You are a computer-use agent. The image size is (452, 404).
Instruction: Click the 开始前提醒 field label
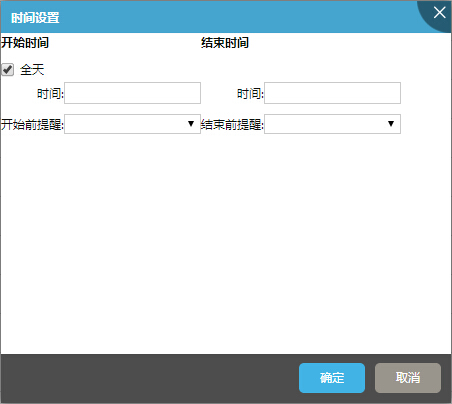pos(32,125)
